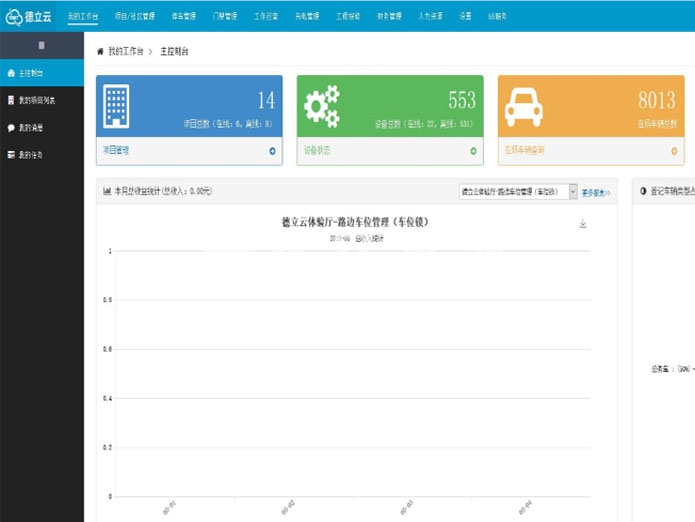The height and width of the screenshot is (522, 695).
Task: Open 人力资源 menu in top navigation
Action: [430, 16]
